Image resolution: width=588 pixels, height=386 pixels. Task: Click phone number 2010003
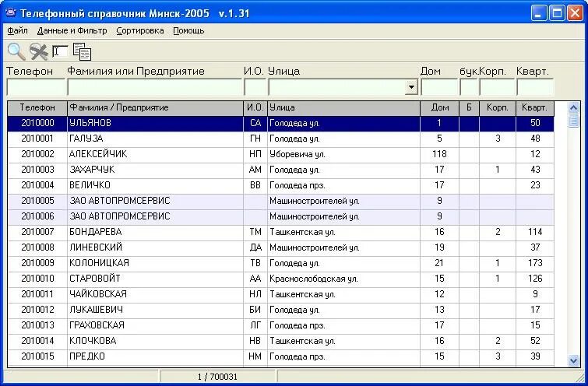coord(37,170)
